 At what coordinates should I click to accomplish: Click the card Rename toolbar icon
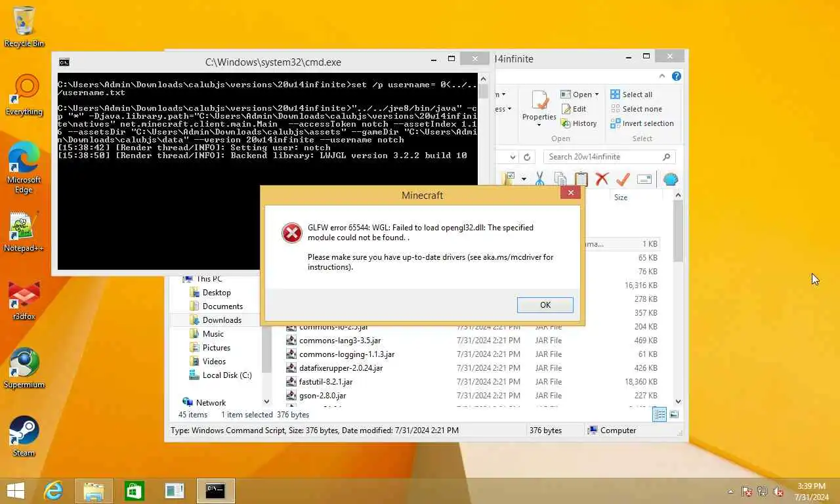(644, 179)
